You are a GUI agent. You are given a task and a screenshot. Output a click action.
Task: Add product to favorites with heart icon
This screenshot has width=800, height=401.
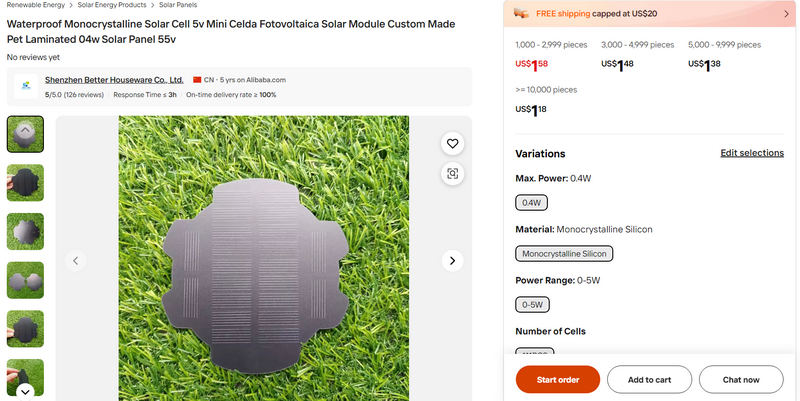pos(452,144)
